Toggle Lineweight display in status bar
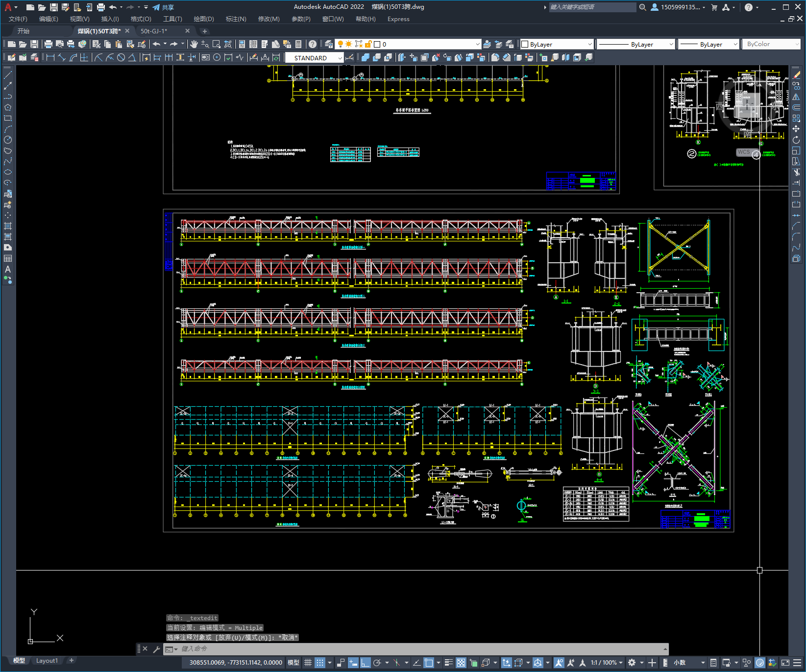The image size is (806, 672). [448, 662]
